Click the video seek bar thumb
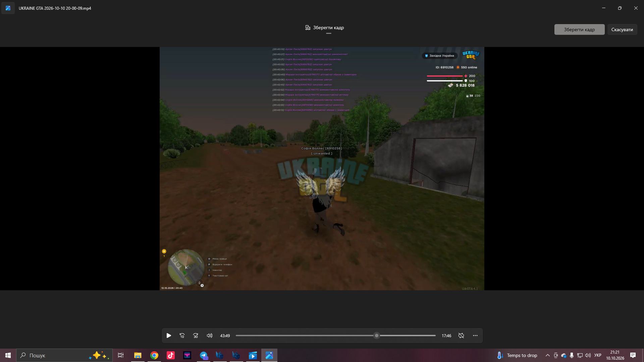The width and height of the screenshot is (644, 362). [377, 336]
